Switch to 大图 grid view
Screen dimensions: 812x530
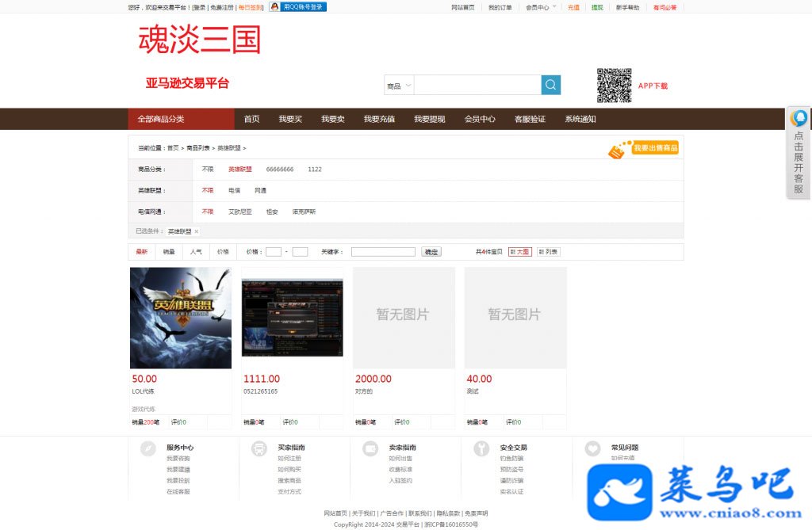[x=520, y=252]
